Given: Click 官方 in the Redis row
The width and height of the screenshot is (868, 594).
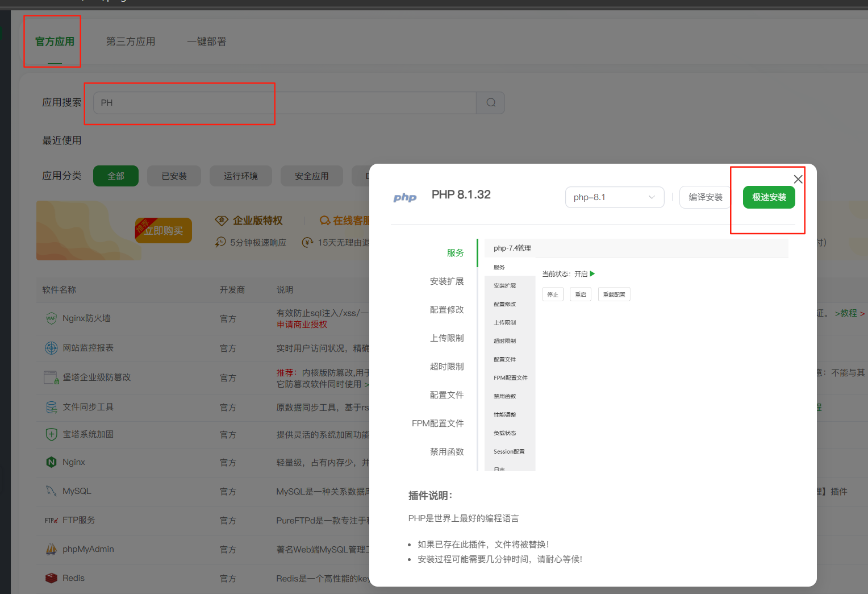Looking at the screenshot, I should click(x=228, y=579).
